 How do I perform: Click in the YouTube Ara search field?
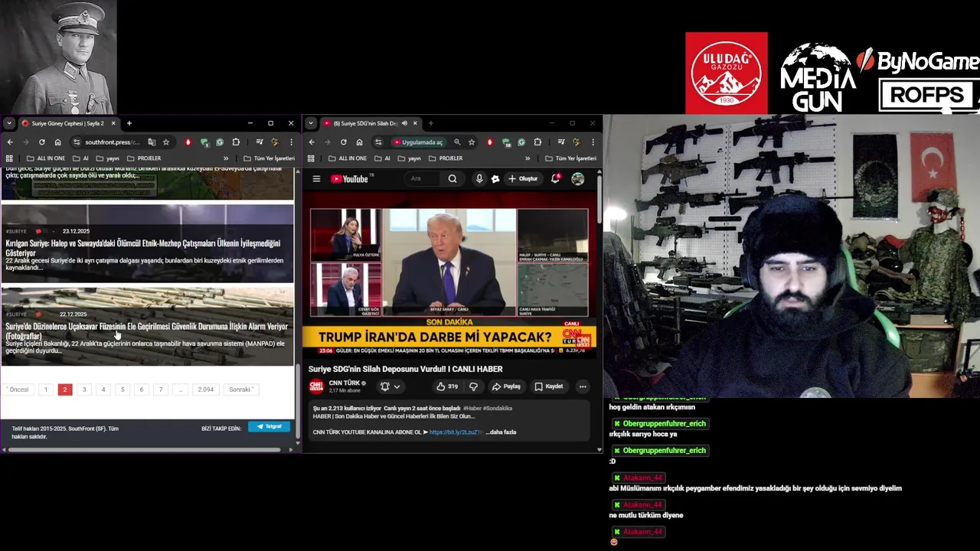coord(423,179)
